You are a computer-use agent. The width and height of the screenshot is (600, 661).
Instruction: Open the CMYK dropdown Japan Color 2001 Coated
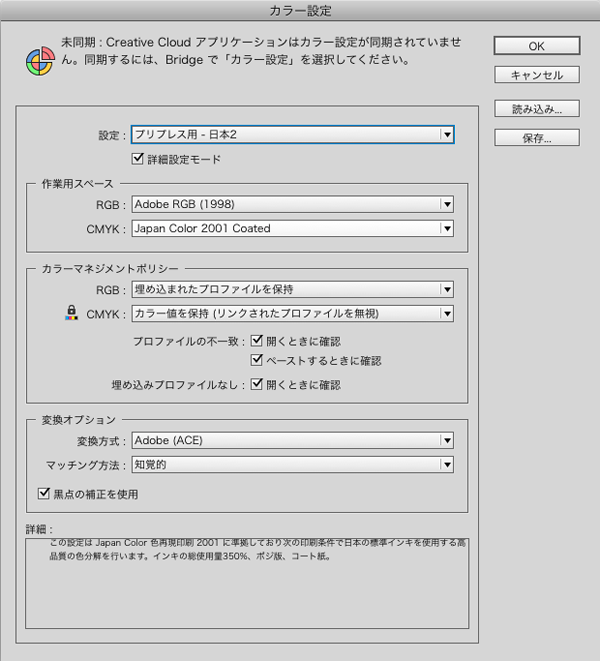[293, 228]
